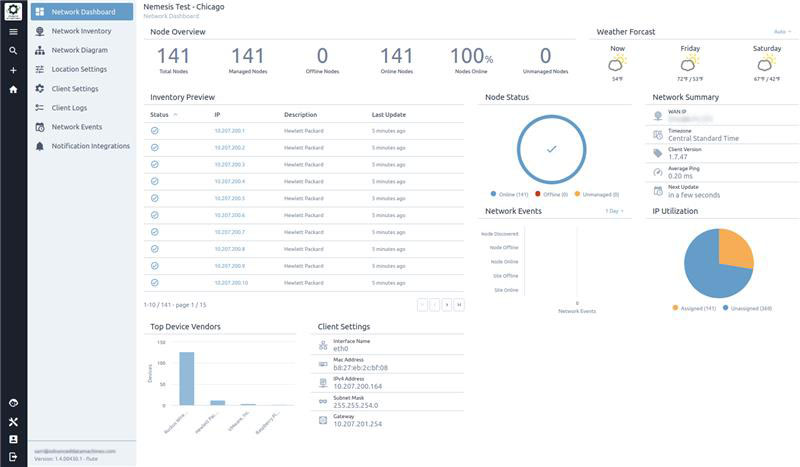Expand the Network Events 1 Day dropdown
Viewport: 800px width, 467px height.
tap(614, 211)
